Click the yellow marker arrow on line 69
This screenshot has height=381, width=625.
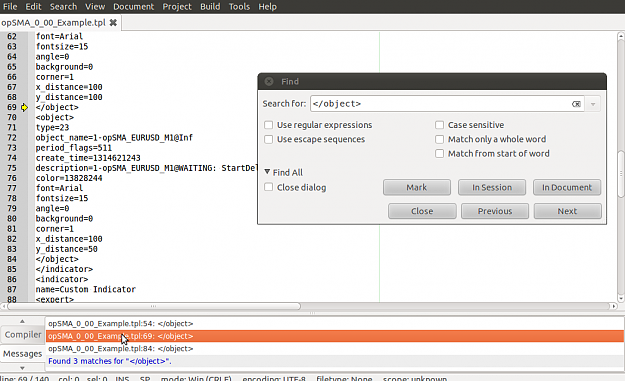click(x=24, y=107)
